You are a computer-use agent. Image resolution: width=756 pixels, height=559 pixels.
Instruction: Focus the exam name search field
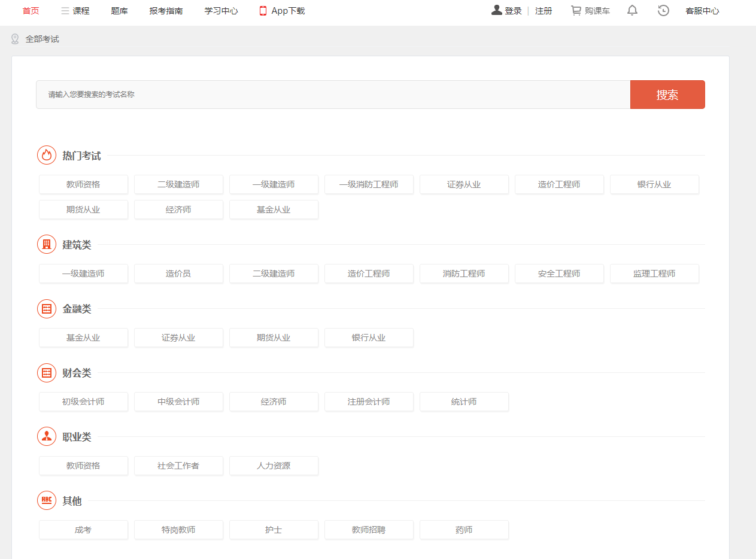[333, 95]
